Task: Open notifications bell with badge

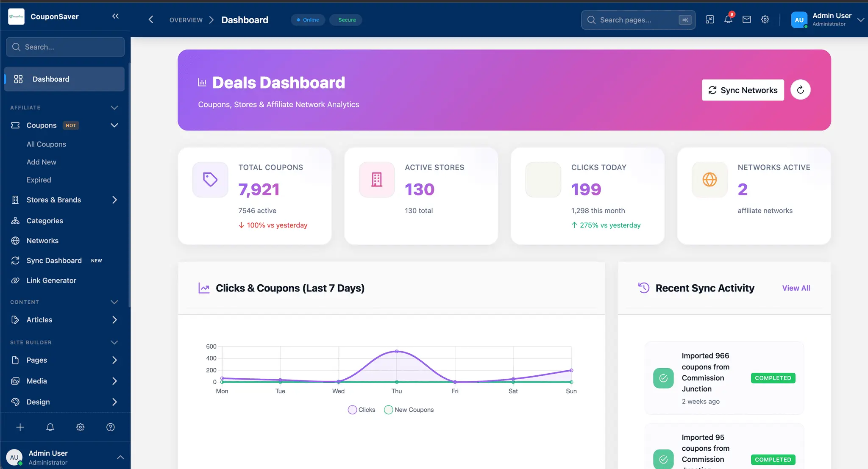Action: [x=729, y=19]
